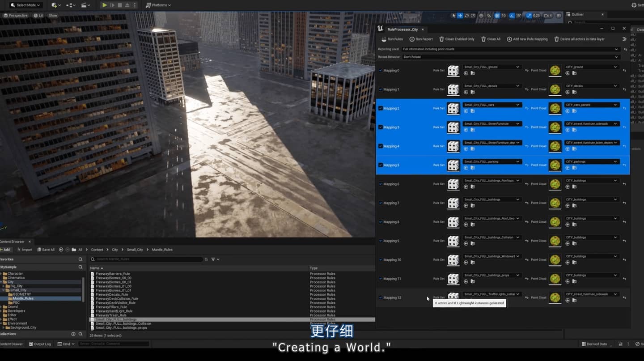Click Delete all actors in data layer
Image resolution: width=644 pixels, height=361 pixels.
[x=580, y=39]
